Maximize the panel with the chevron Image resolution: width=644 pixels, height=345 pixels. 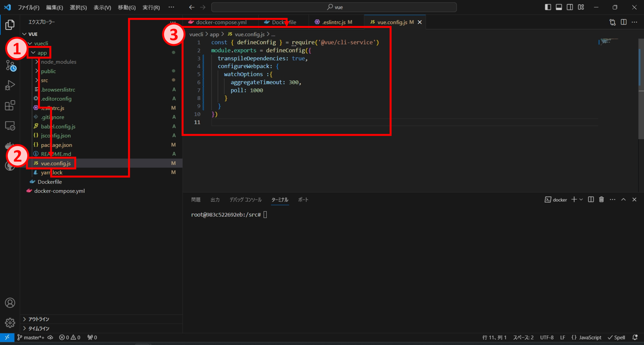(623, 199)
